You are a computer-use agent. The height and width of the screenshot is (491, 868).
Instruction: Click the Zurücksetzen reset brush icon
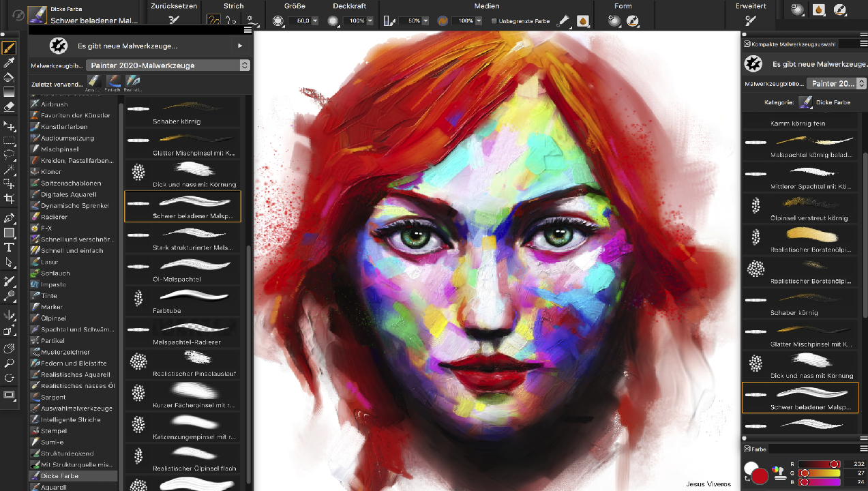click(174, 20)
